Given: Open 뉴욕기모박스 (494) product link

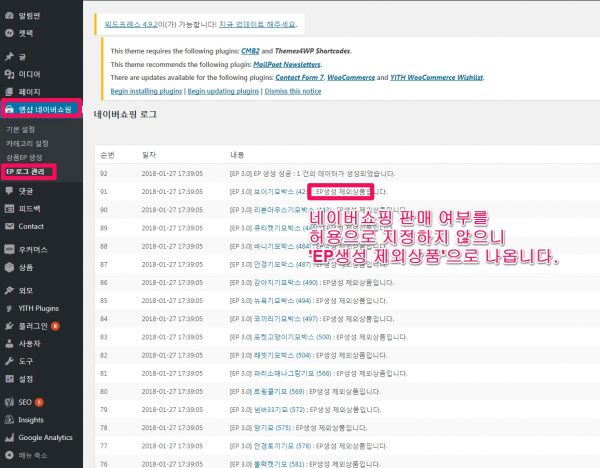Looking at the screenshot, I should [x=282, y=301].
